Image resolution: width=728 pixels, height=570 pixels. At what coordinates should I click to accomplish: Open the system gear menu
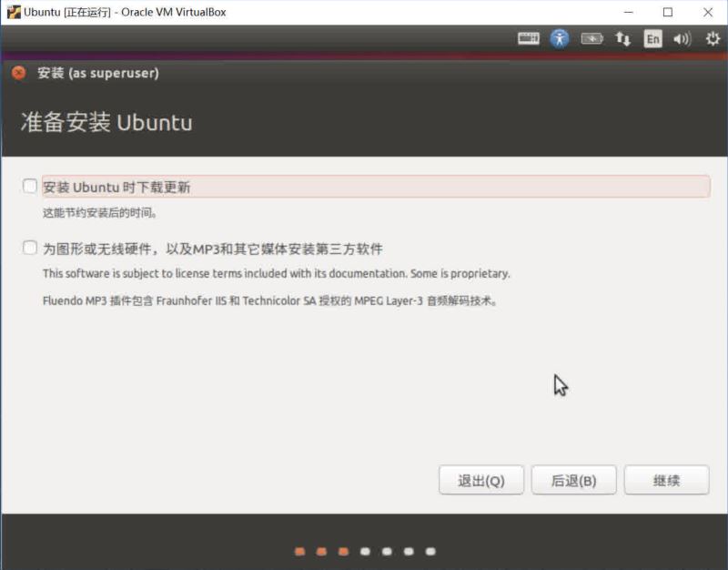(x=713, y=39)
